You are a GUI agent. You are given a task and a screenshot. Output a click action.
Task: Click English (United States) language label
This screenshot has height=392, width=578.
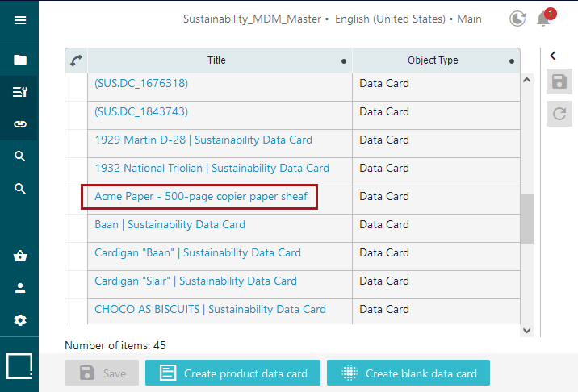coord(390,19)
